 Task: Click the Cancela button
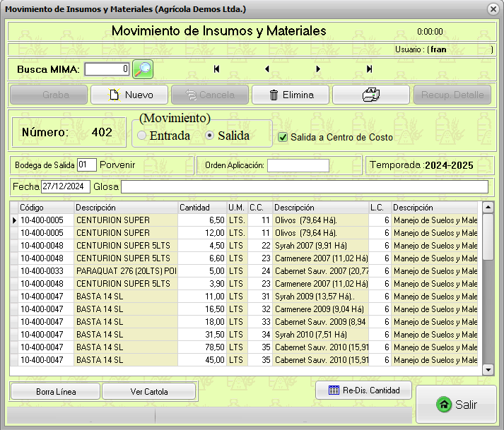click(x=210, y=95)
